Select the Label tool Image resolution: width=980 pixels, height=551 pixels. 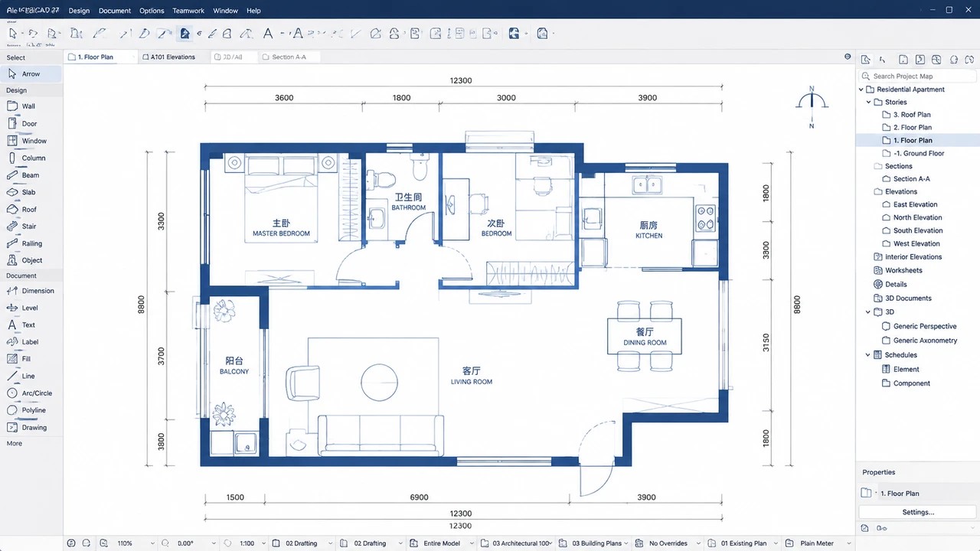pyautogui.click(x=31, y=342)
